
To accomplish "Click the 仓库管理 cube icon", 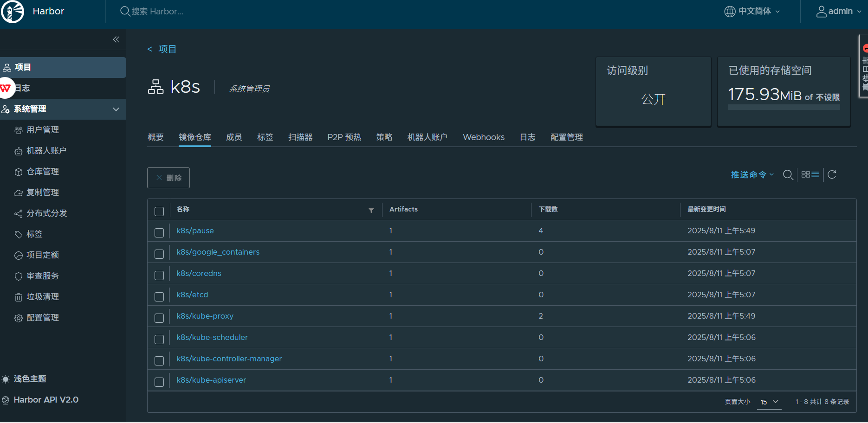I will click(x=19, y=172).
